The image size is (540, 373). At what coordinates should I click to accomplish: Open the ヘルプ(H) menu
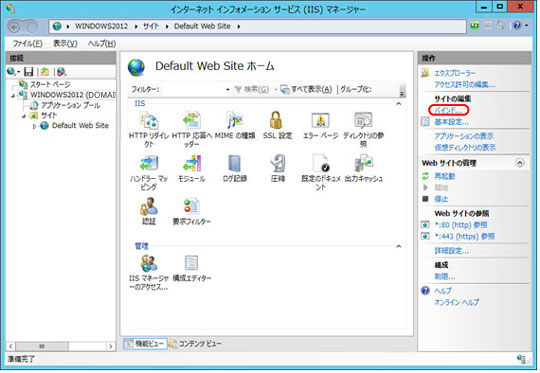[x=102, y=44]
